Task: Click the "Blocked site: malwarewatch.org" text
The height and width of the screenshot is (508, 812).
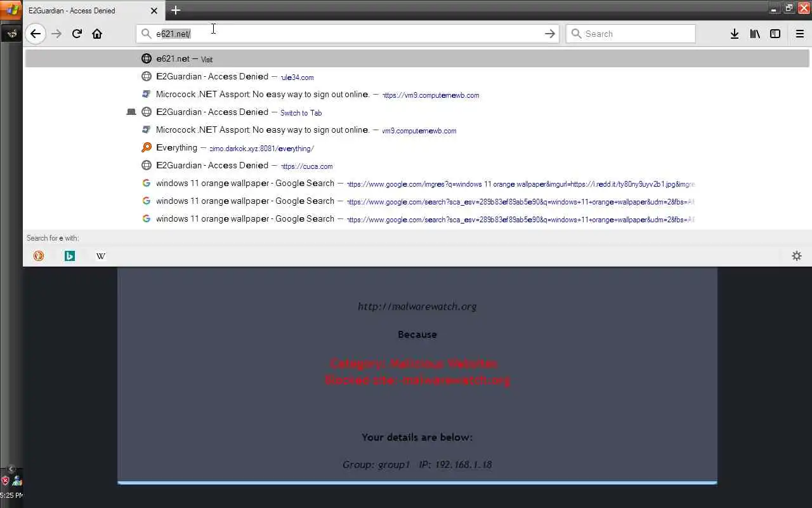Action: click(x=417, y=380)
